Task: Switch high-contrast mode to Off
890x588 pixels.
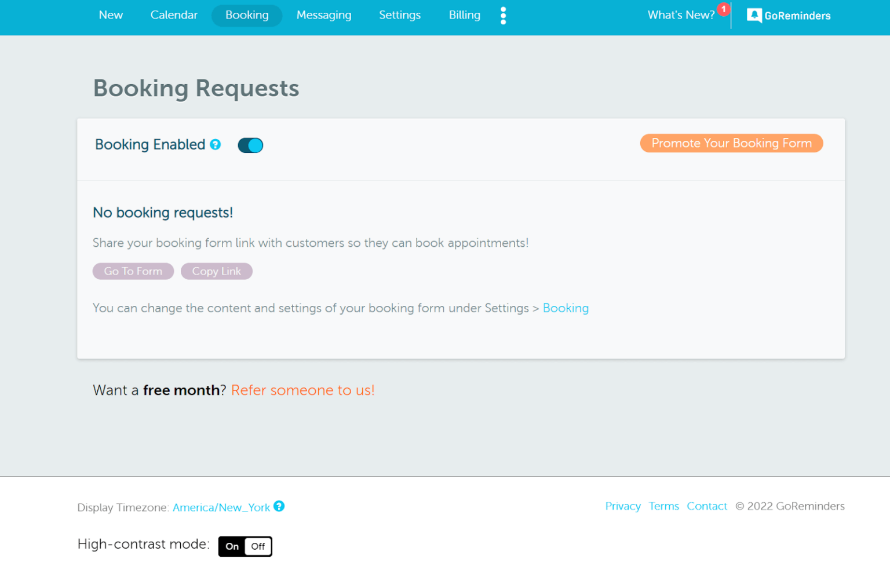Action: (258, 546)
